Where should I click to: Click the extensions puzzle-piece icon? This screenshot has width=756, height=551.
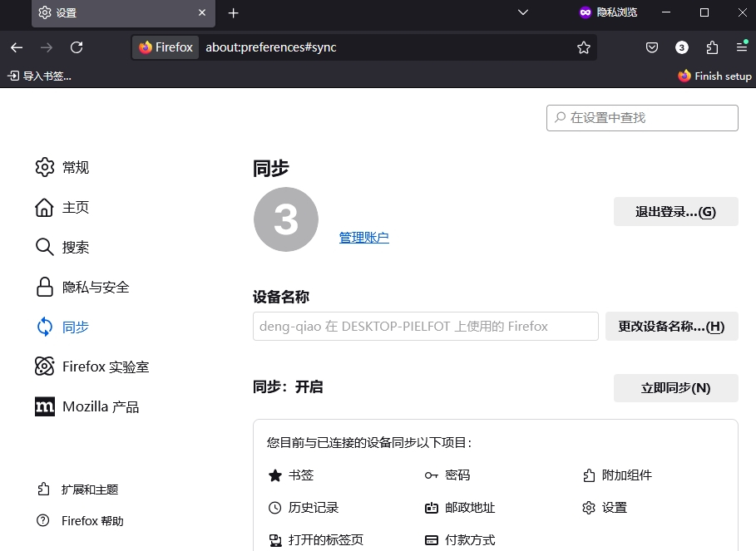click(x=712, y=47)
